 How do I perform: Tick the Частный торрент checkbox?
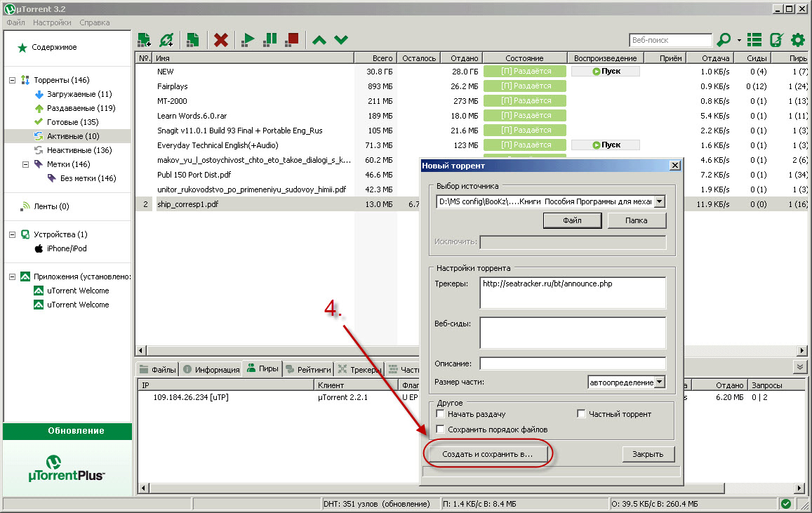click(x=581, y=414)
